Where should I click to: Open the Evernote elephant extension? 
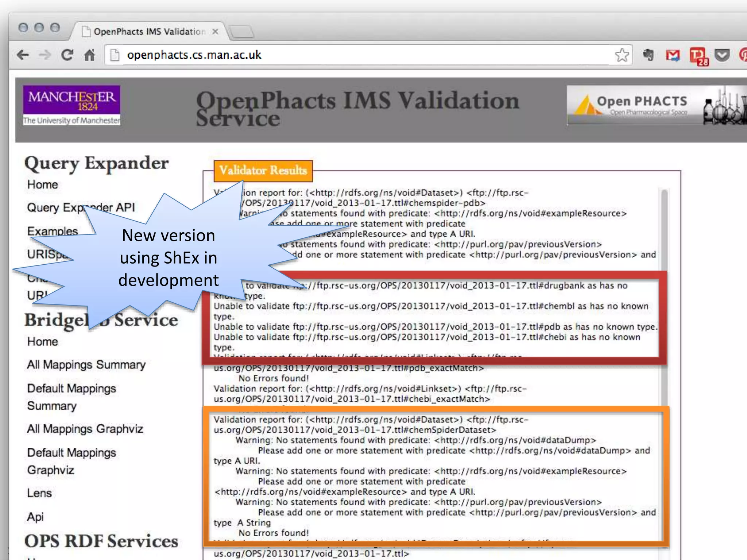[x=648, y=55]
